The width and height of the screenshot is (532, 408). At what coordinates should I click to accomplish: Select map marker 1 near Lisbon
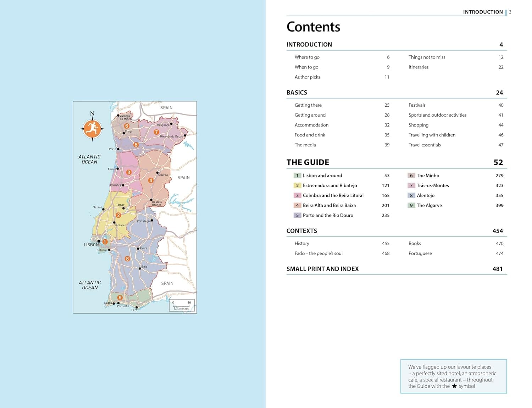pos(105,242)
